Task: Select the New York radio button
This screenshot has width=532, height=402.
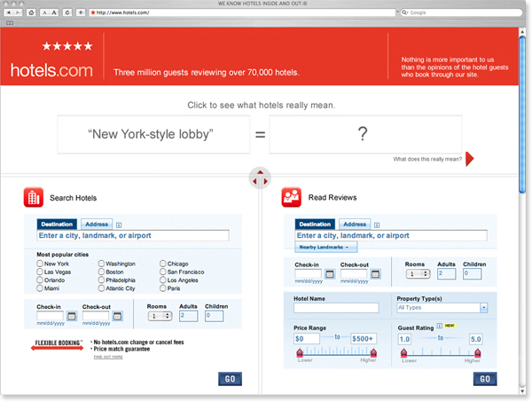Action: pyautogui.click(x=40, y=264)
